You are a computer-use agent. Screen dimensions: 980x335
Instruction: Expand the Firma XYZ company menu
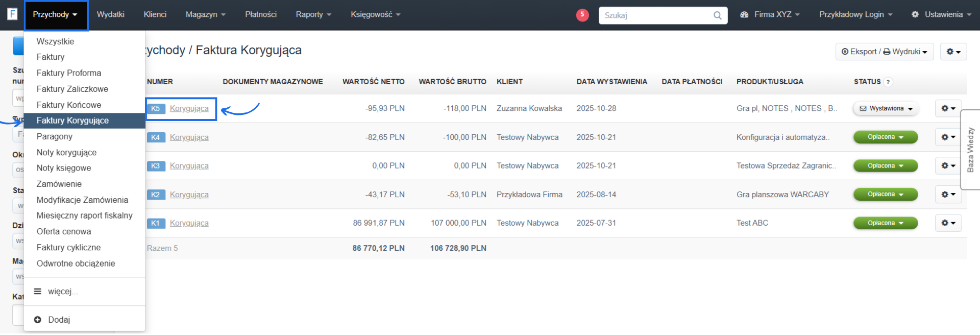(x=770, y=15)
